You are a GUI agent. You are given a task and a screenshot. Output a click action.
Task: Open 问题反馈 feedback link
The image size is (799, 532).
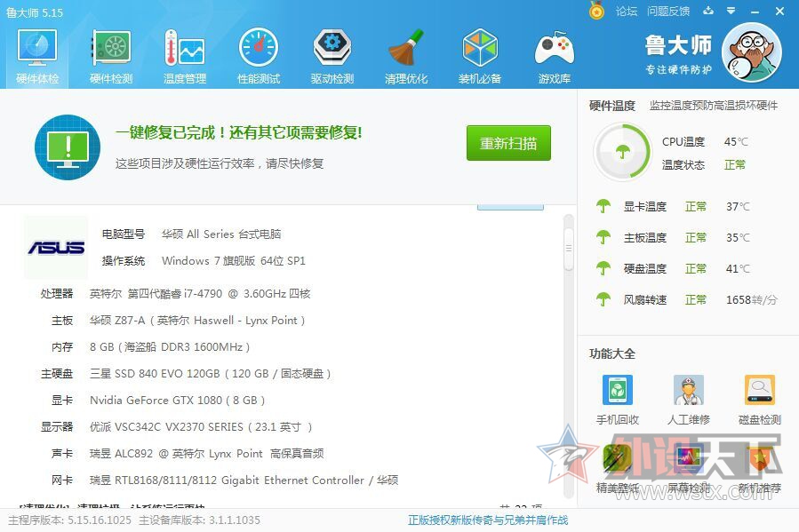point(668,12)
